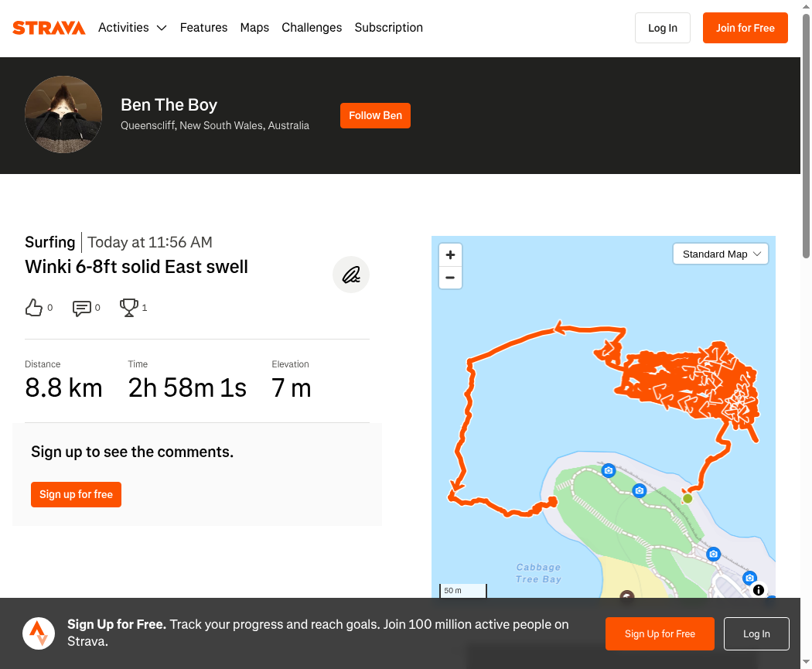View achievements via trophy icon

tap(129, 308)
